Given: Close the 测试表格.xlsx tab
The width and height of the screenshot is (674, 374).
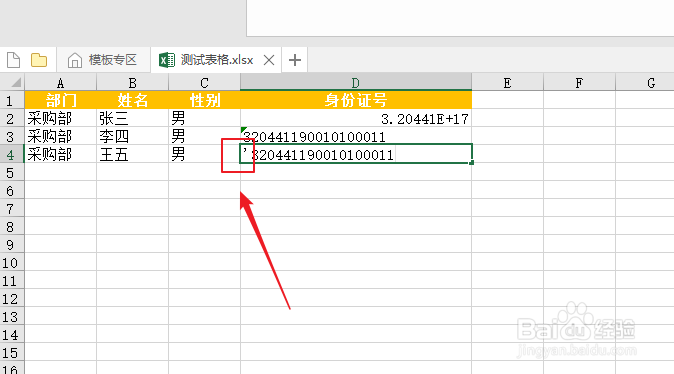Looking at the screenshot, I should pos(269,60).
